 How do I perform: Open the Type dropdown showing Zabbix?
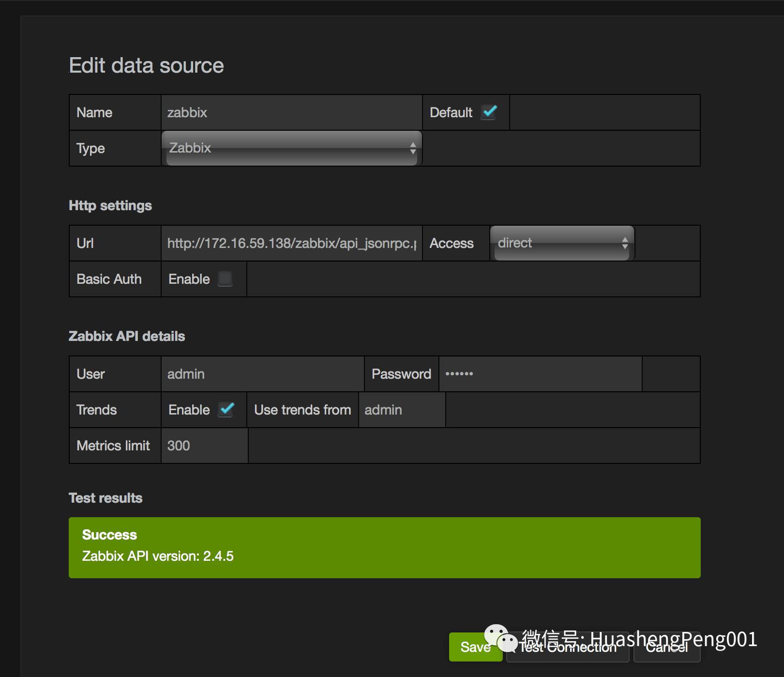pos(292,148)
